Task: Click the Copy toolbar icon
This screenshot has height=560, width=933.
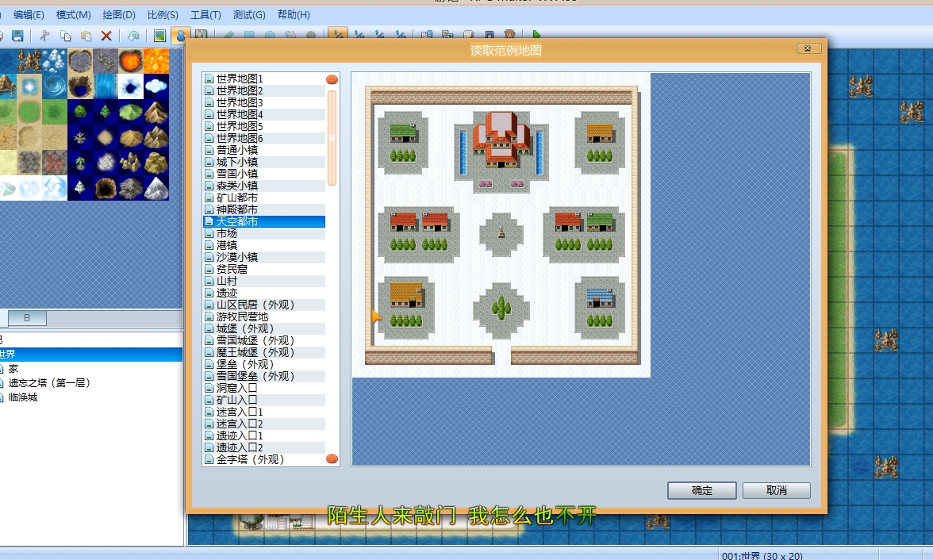Action: (65, 36)
